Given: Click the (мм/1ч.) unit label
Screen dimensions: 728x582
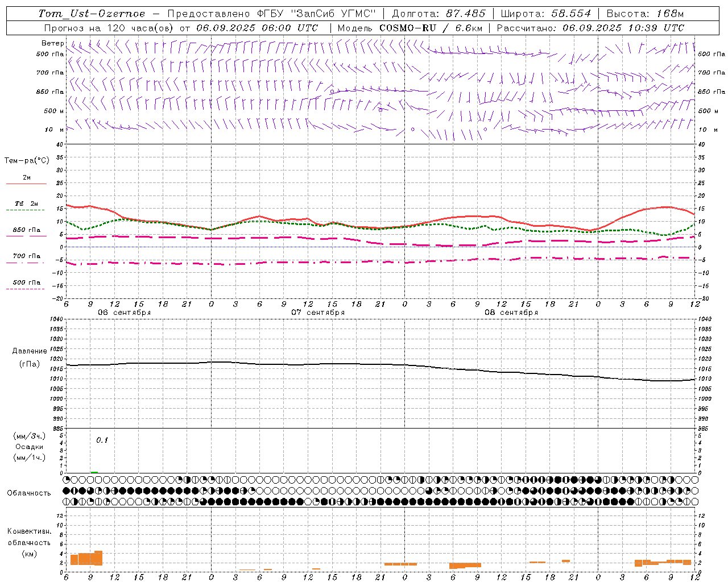Looking at the screenshot, I should (x=30, y=458).
